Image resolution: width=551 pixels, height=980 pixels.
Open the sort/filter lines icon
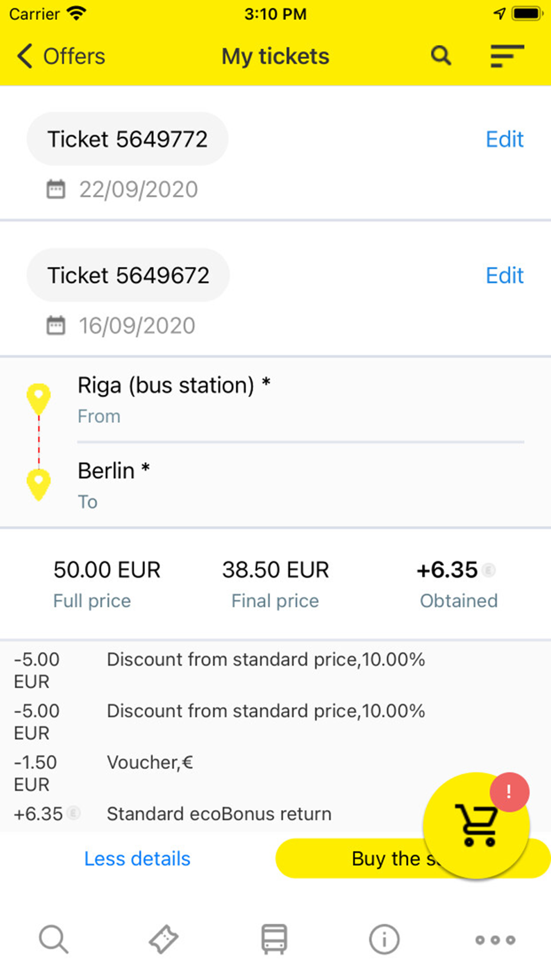pos(507,56)
